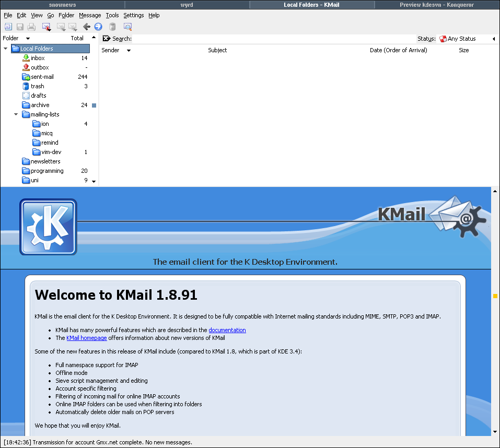Select the uni folder
500x448 pixels.
click(34, 180)
